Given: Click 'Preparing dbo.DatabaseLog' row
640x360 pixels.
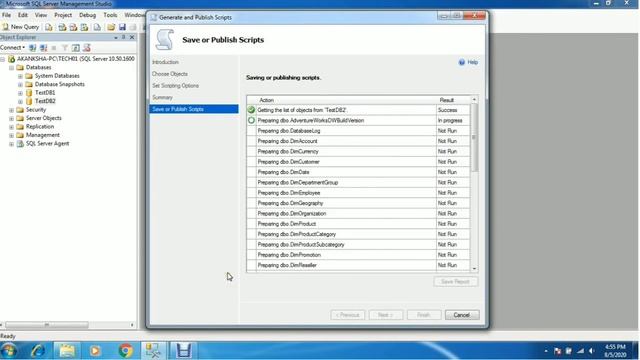Looking at the screenshot, I should 358,131.
